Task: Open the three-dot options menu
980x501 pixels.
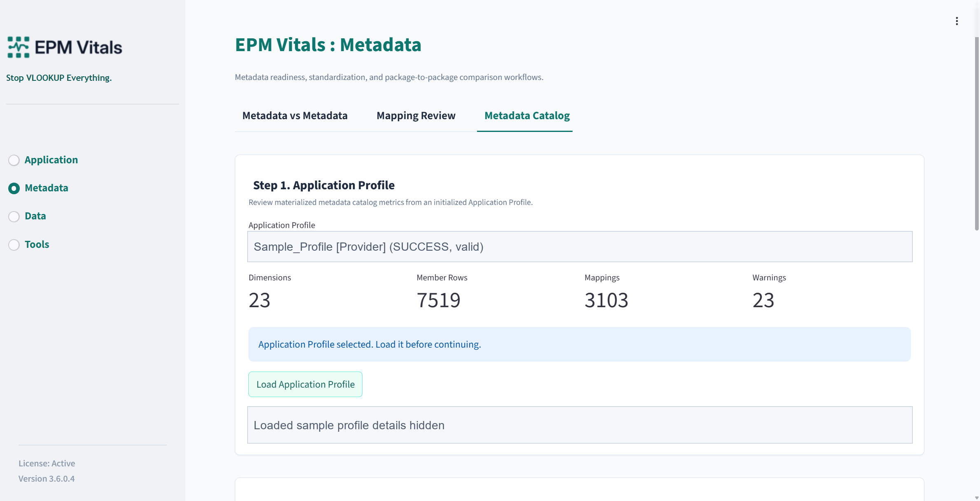Action: click(957, 21)
